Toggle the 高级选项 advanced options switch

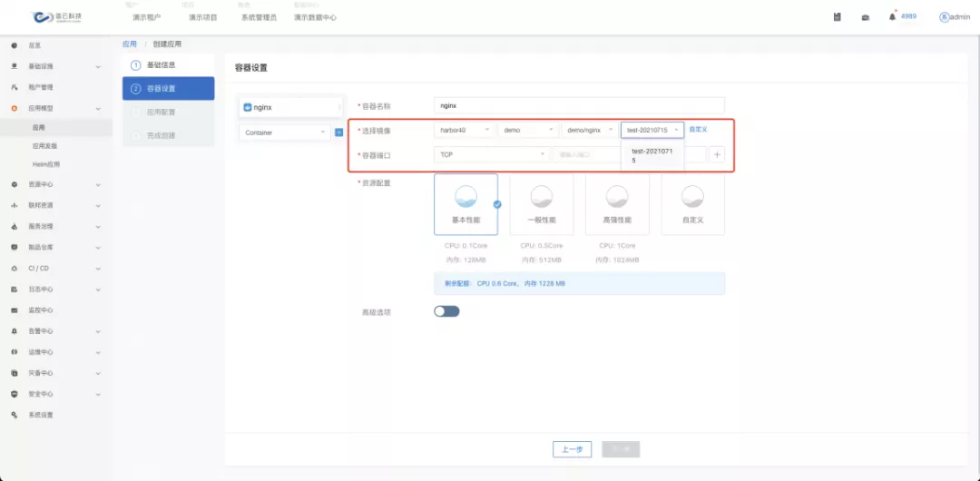pos(446,311)
